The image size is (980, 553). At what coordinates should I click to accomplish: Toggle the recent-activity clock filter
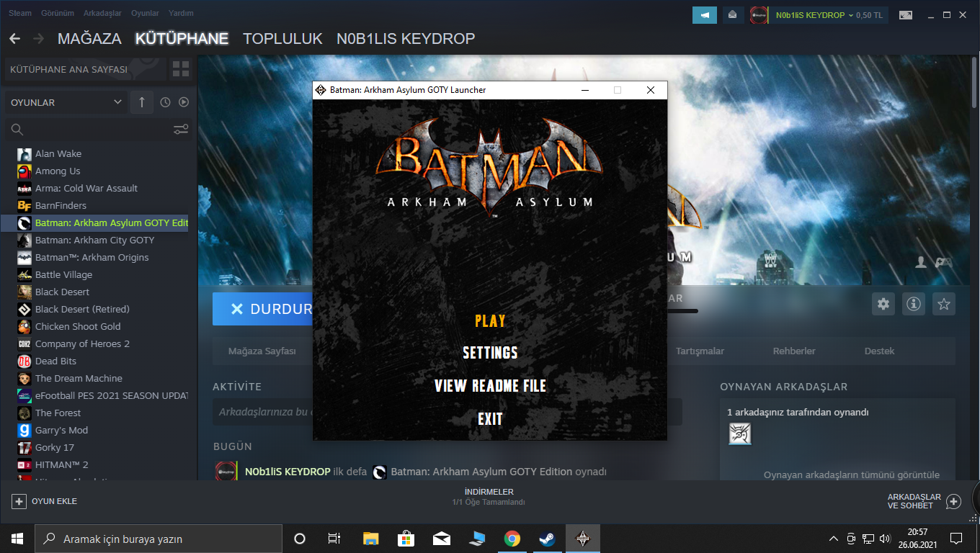[165, 102]
